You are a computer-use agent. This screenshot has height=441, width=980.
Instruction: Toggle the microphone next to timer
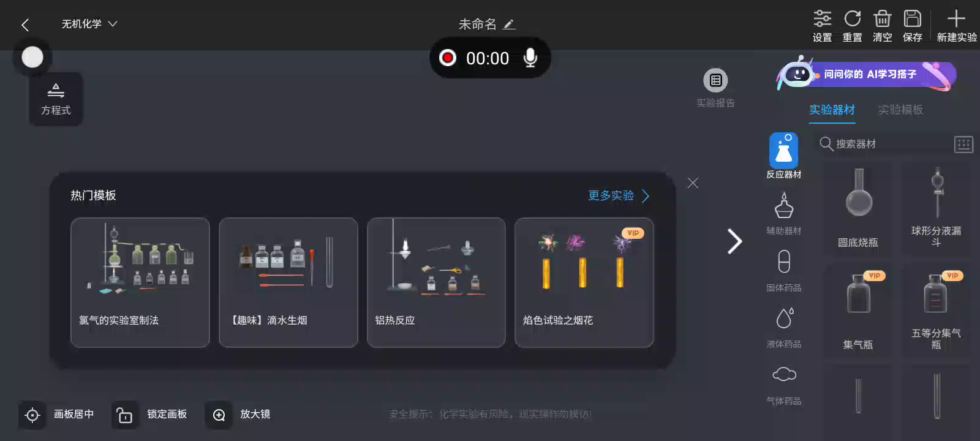530,58
